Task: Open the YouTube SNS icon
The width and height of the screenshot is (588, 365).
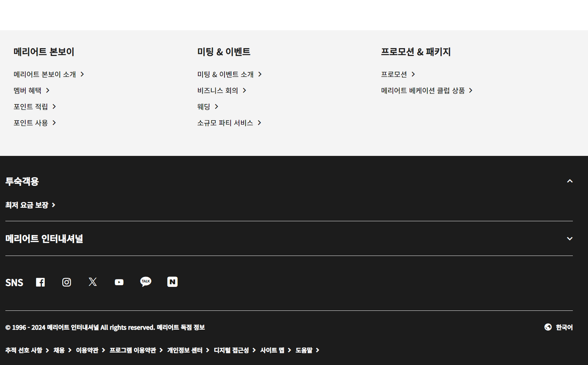Action: click(119, 282)
